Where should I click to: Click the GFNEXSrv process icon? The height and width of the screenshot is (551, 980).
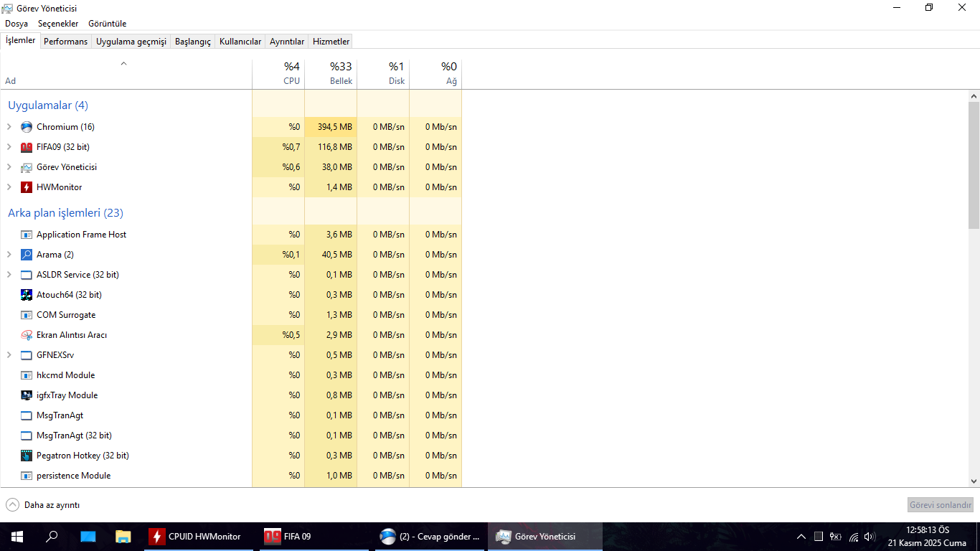27,355
